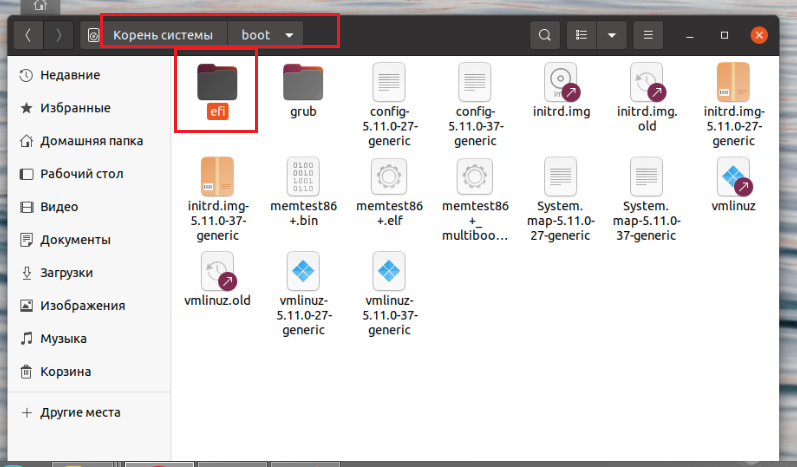Screen dimensions: 797x467
Task: Expand the view options dropdown arrow
Action: pos(611,35)
